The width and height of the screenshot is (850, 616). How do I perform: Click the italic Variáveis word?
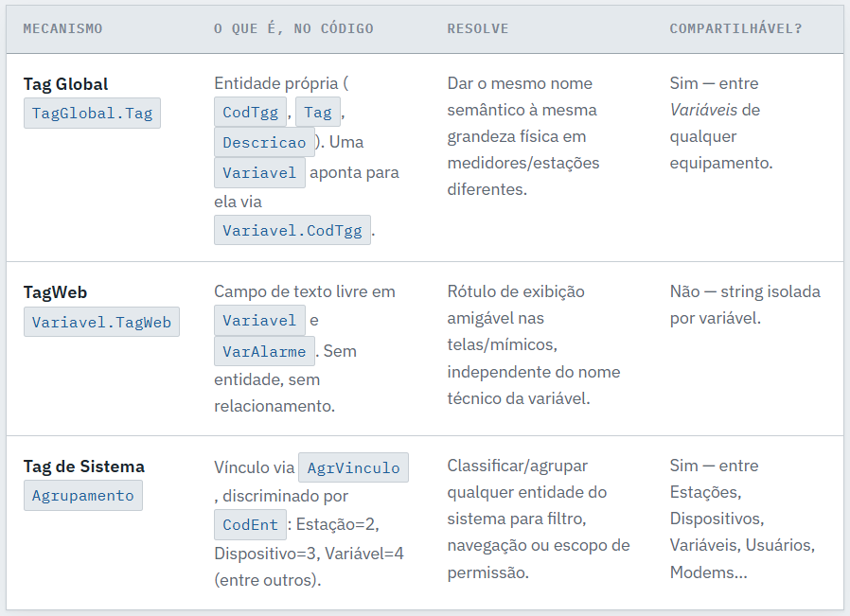(x=703, y=110)
